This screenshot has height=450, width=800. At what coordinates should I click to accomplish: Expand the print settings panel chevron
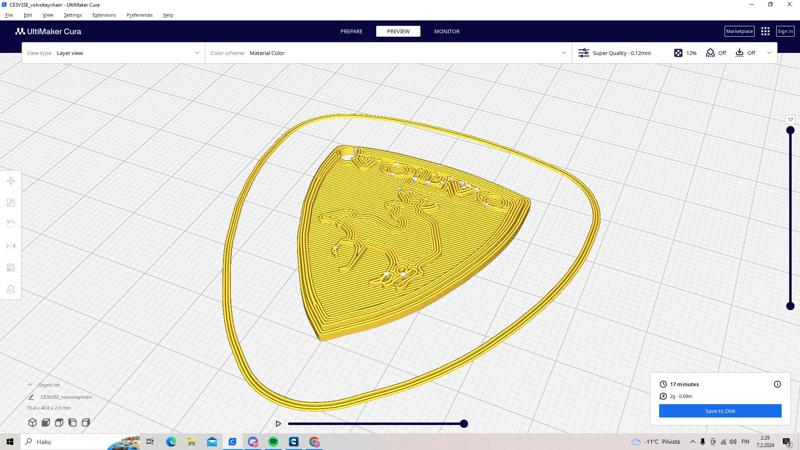tap(769, 53)
